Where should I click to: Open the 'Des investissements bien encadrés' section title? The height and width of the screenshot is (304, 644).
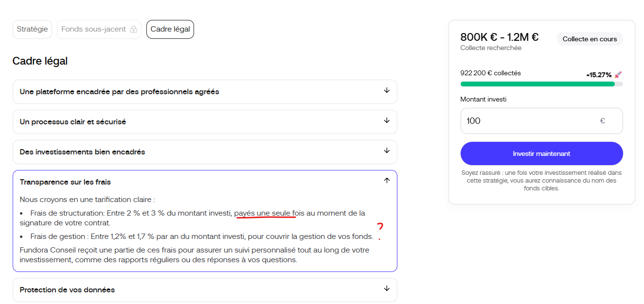tap(82, 152)
